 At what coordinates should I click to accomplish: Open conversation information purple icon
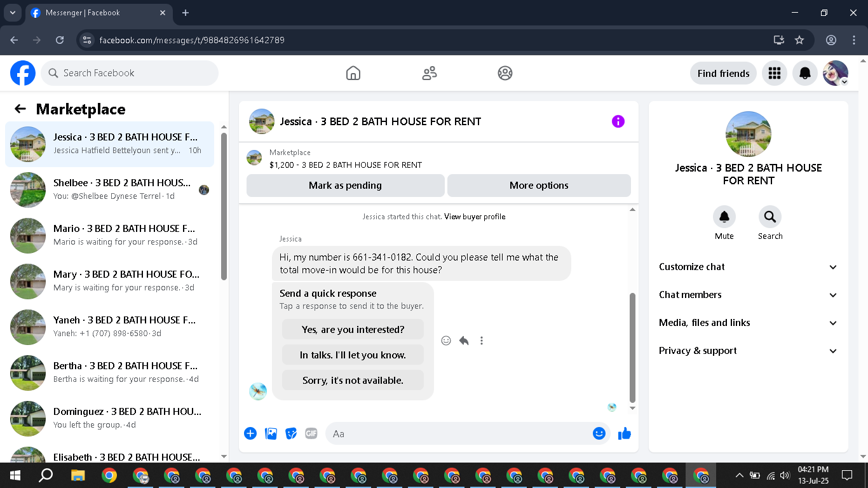[x=618, y=121]
